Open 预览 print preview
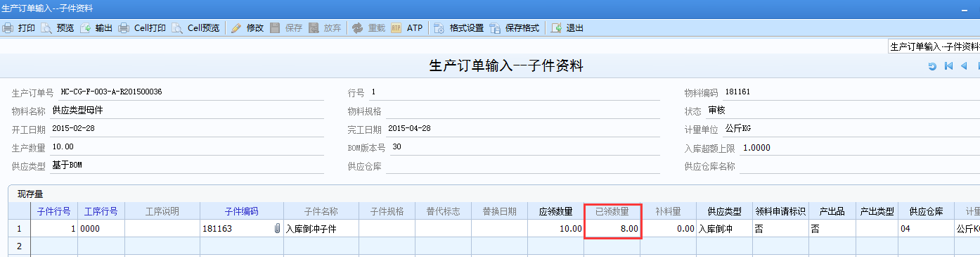The image size is (980, 257). tap(58, 28)
